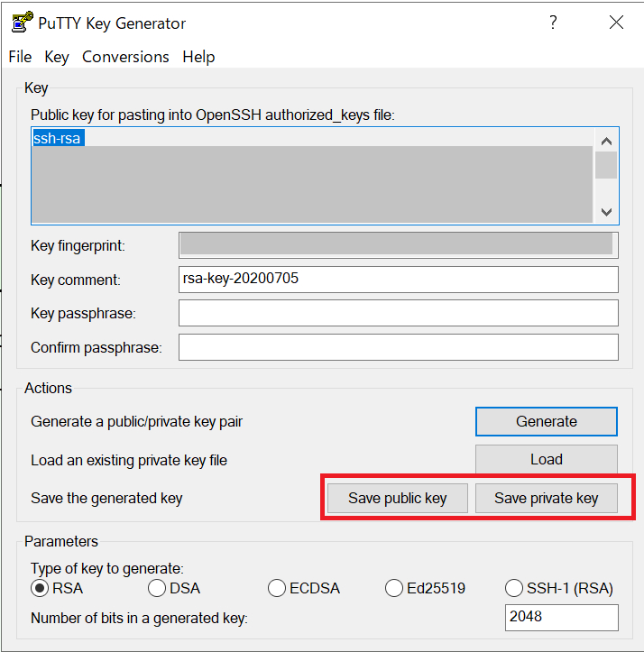Open the Help menu
644x652 pixels.
pyautogui.click(x=198, y=57)
